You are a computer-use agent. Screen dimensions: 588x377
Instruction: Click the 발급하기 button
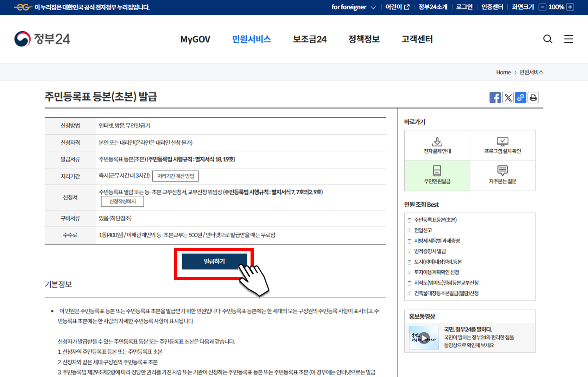pyautogui.click(x=214, y=261)
